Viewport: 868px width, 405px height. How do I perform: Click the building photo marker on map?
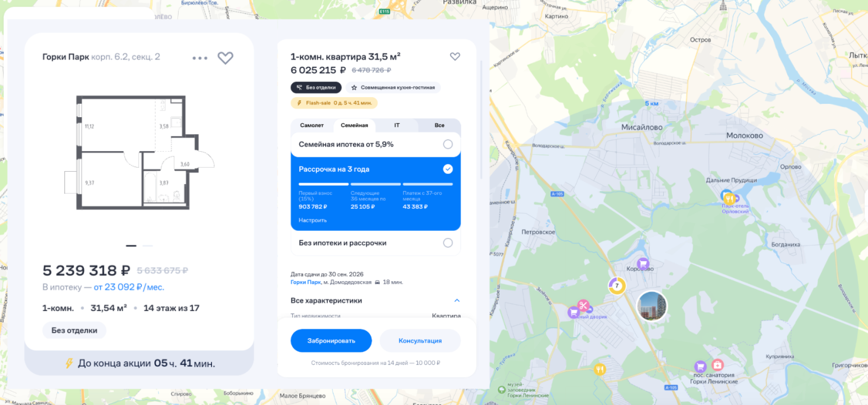(x=652, y=306)
